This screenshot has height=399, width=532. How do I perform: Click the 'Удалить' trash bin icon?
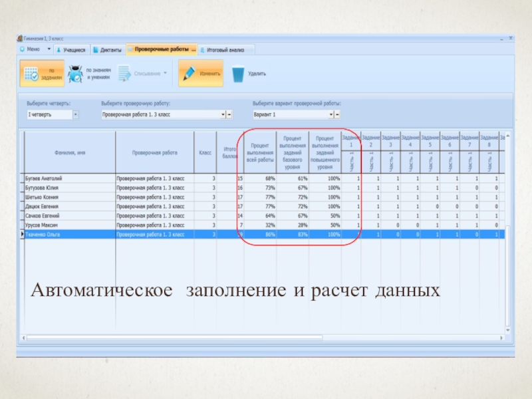click(238, 74)
